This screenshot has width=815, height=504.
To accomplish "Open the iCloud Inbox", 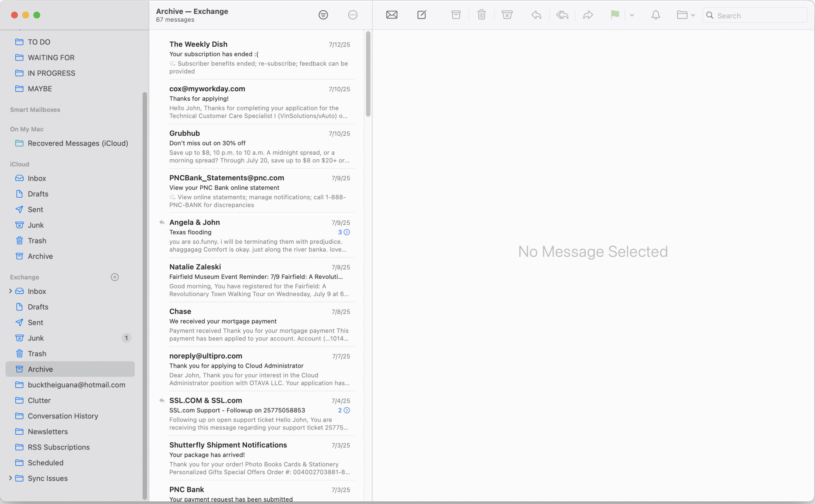I will (70, 178).
